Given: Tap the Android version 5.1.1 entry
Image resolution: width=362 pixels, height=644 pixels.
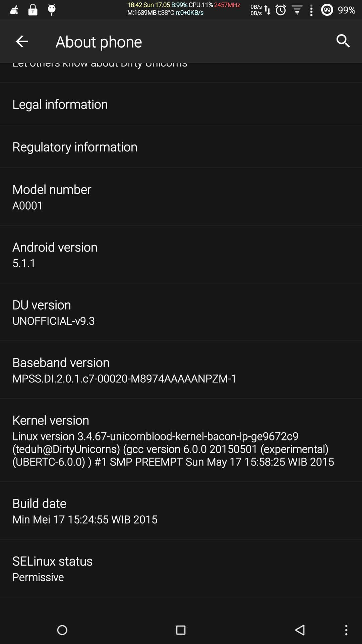Looking at the screenshot, I should (x=181, y=255).
